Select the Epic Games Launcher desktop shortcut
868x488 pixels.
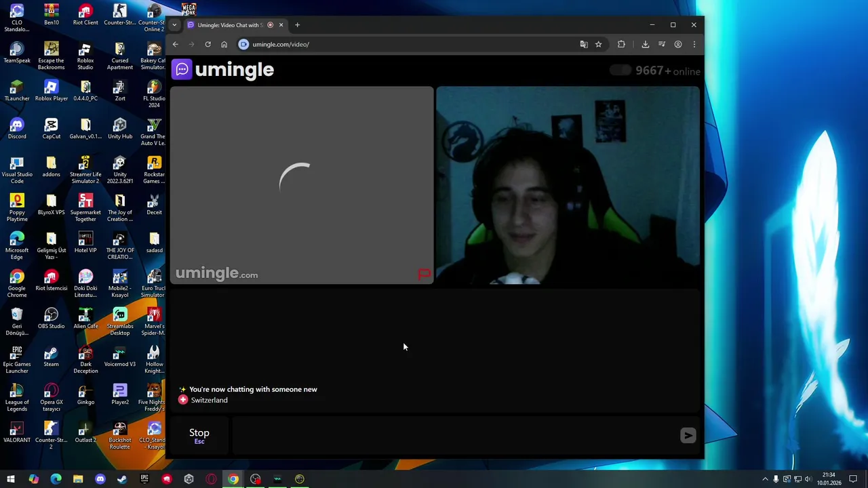point(17,359)
